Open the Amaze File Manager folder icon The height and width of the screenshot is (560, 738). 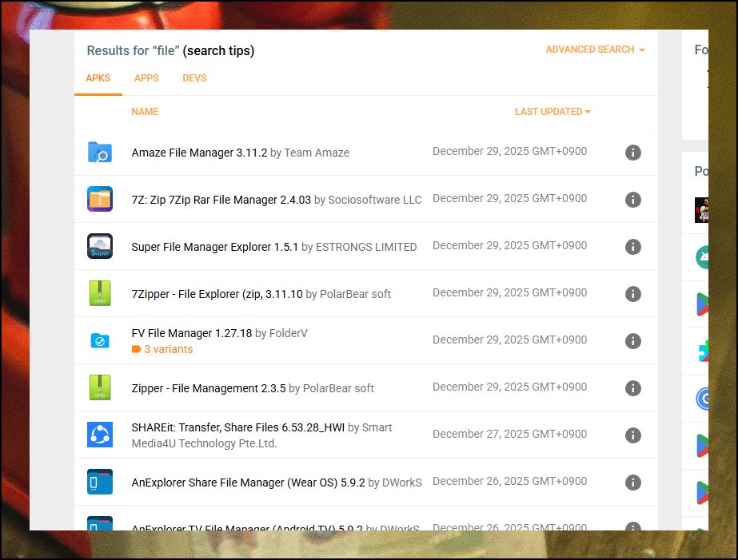point(100,153)
